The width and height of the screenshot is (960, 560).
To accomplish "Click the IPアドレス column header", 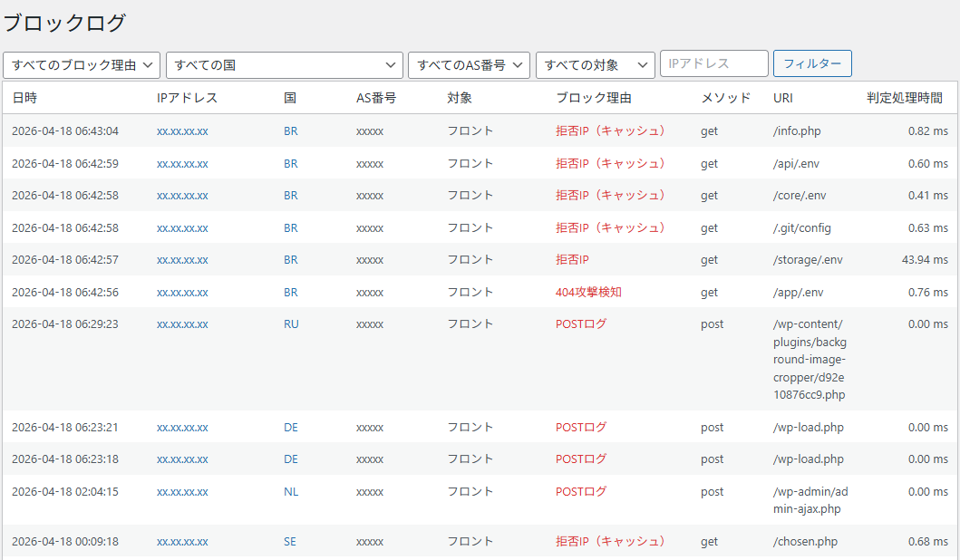I will coord(187,98).
